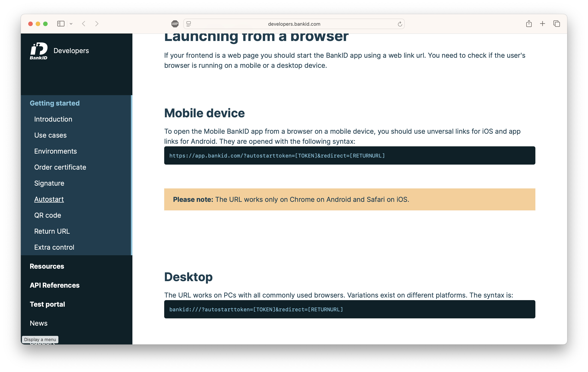Open the Test portal menu item
Screen dimensions: 588x372
point(47,304)
